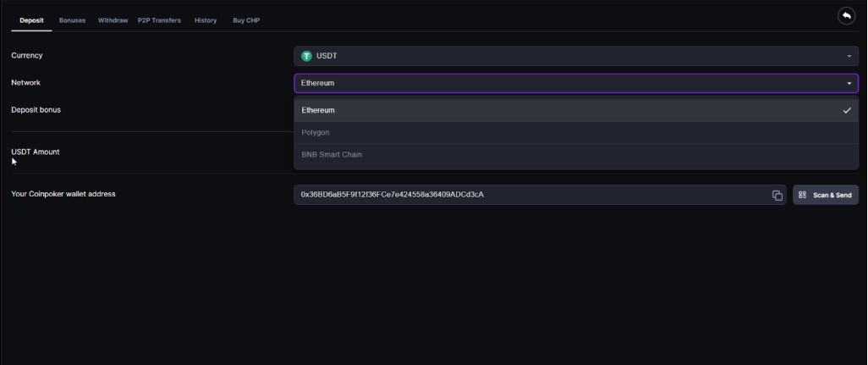Open the Buy CHP tab

tap(246, 20)
